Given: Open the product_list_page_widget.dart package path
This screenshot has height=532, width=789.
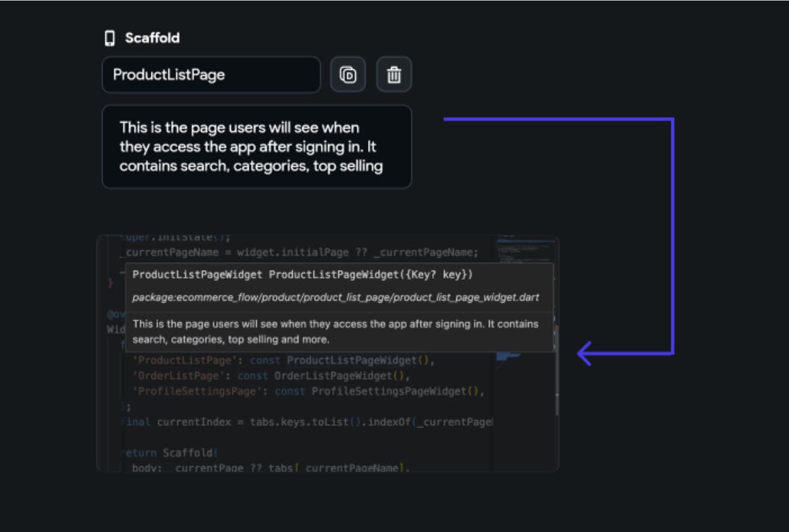Looking at the screenshot, I should [x=335, y=297].
